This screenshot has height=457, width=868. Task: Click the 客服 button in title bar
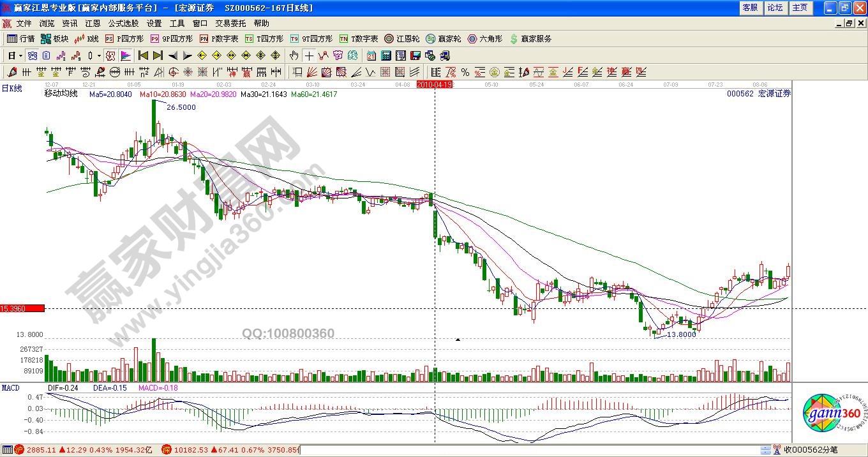(x=750, y=8)
